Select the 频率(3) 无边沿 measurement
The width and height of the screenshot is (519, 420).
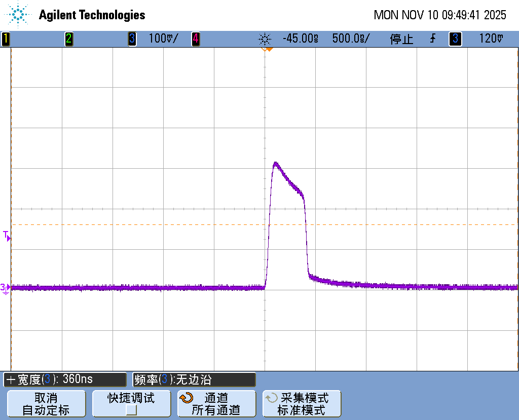point(194,379)
